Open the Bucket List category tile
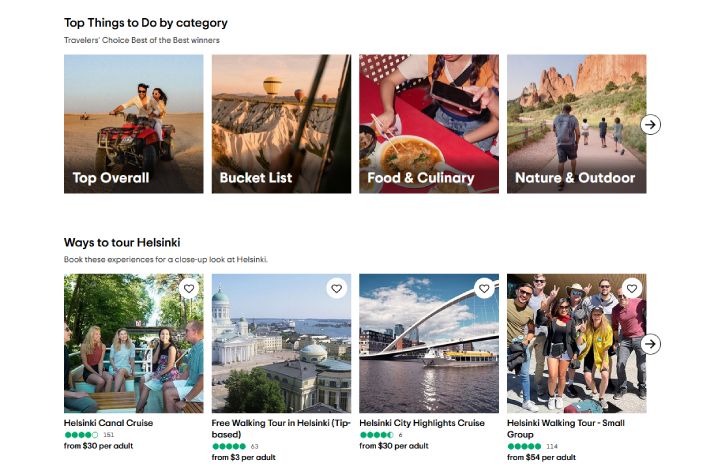The width and height of the screenshot is (714, 467). pyautogui.click(x=281, y=124)
